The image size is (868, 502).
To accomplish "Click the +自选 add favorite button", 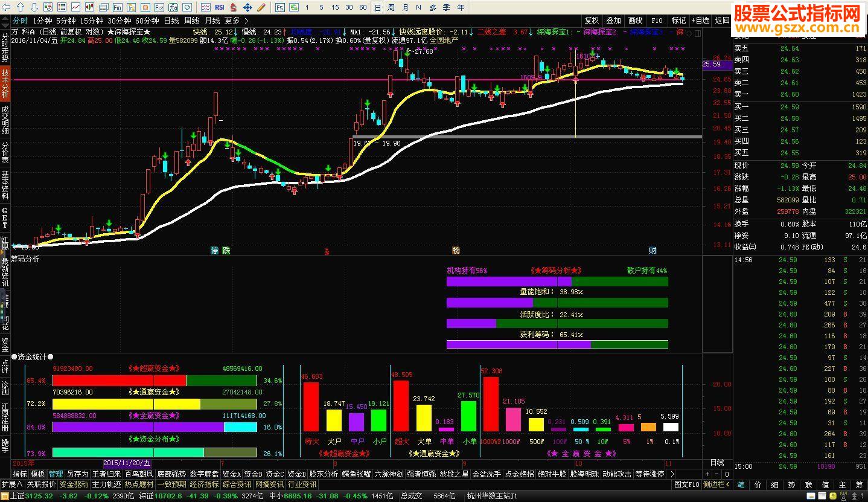I will click(700, 21).
